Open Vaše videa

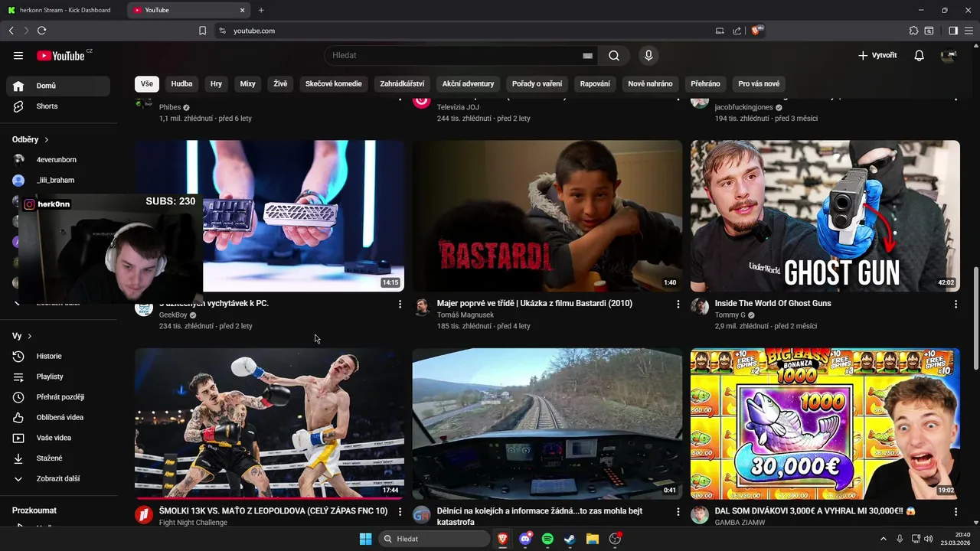(x=58, y=438)
